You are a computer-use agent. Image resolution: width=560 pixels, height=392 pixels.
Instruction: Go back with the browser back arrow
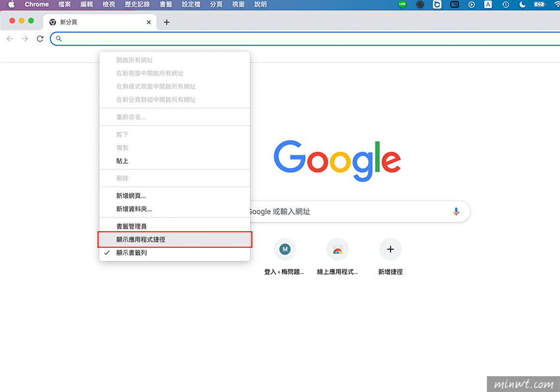coord(10,39)
